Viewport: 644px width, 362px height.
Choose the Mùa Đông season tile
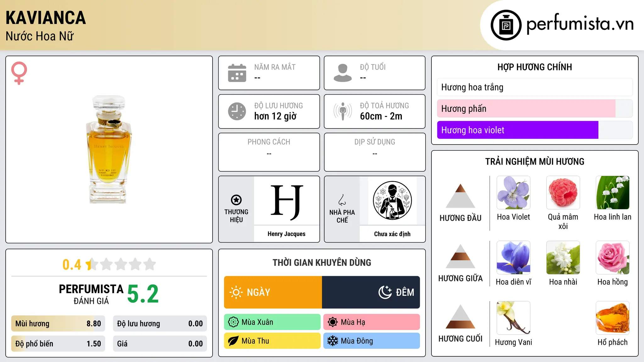[x=372, y=341]
